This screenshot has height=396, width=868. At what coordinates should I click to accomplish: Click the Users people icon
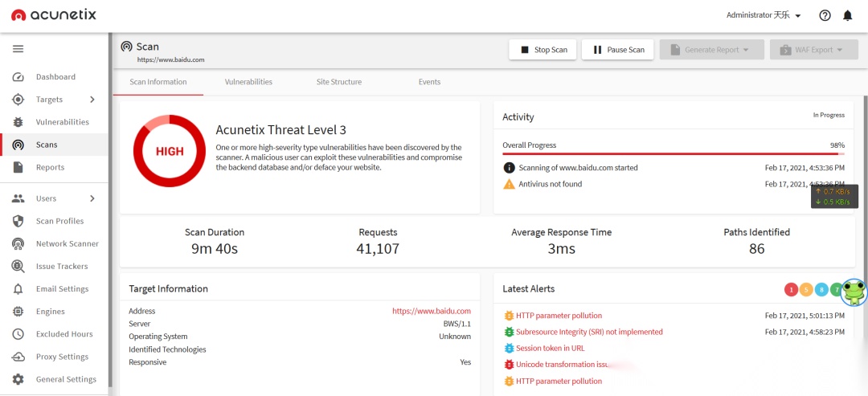coord(18,198)
